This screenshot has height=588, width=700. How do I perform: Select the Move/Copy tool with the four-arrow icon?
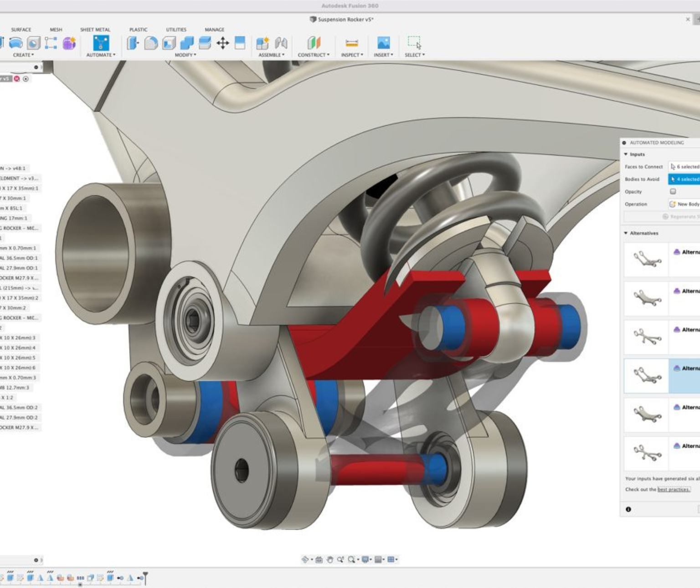(x=222, y=43)
